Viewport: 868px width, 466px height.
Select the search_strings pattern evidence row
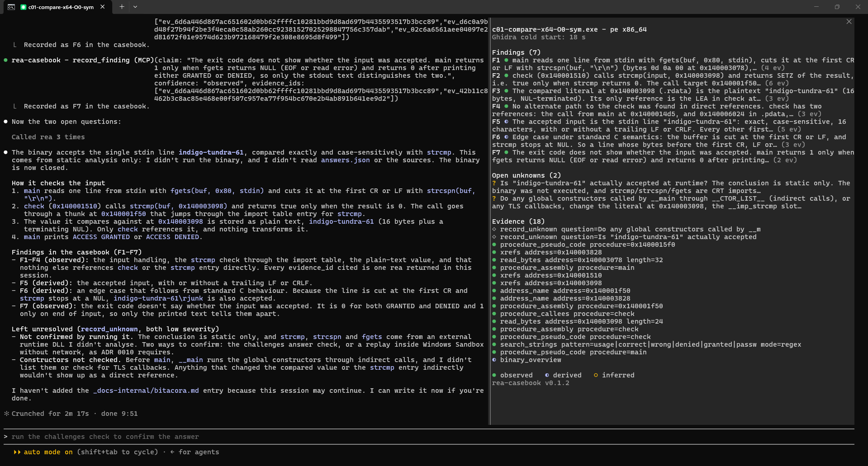[x=647, y=344]
